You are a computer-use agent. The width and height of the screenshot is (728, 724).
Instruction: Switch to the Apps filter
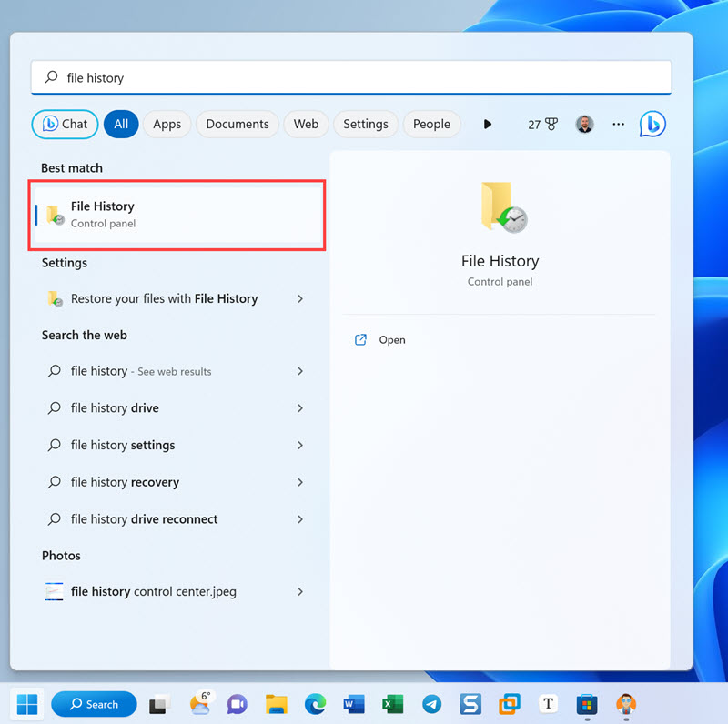(167, 124)
